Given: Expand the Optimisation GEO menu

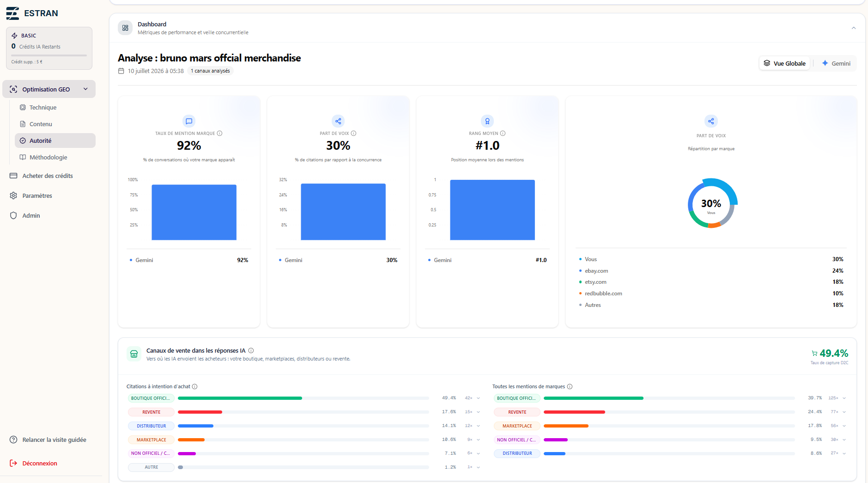Looking at the screenshot, I should coord(49,89).
